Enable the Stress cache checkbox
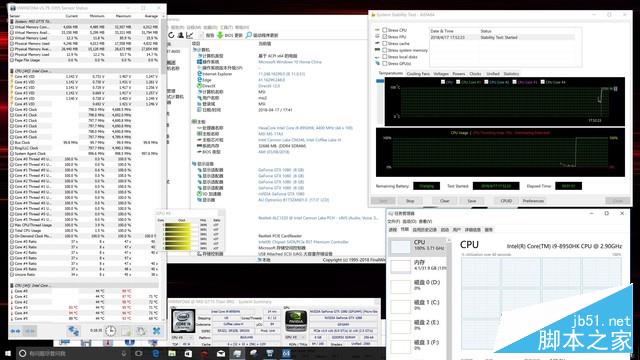The height and width of the screenshot is (360, 640). coord(384,43)
